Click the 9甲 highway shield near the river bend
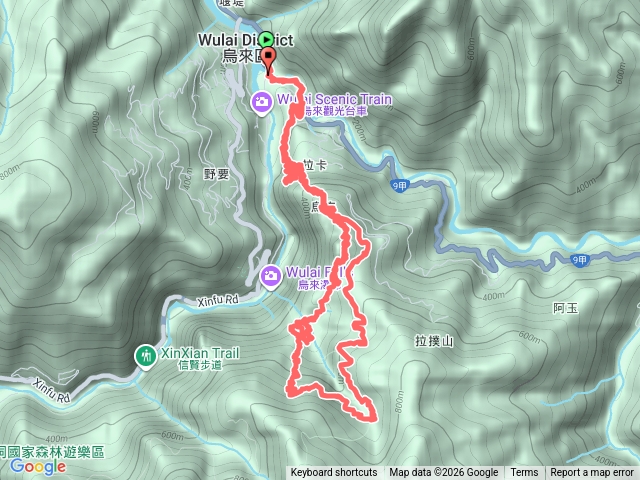640x480 pixels. click(399, 186)
